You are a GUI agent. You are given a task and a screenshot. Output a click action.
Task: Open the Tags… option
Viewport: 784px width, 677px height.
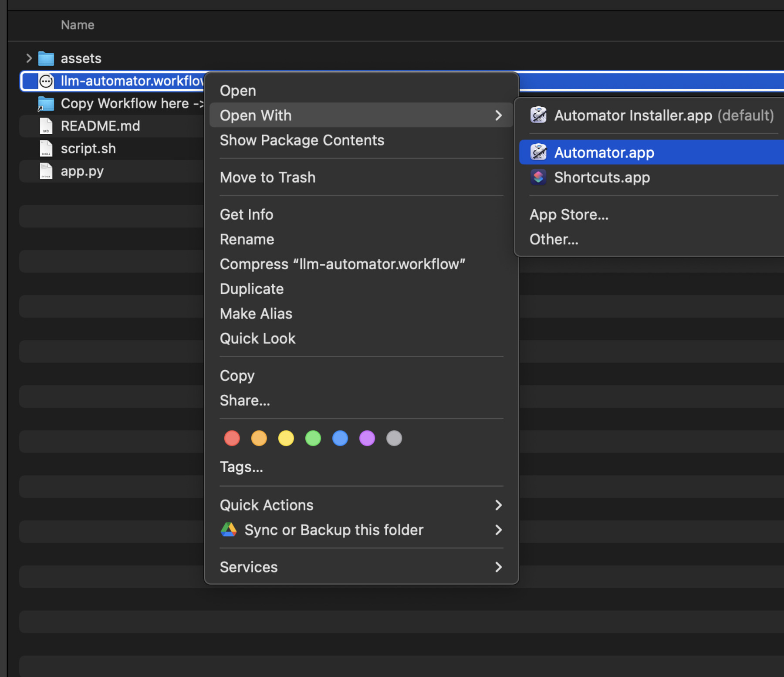361,467
